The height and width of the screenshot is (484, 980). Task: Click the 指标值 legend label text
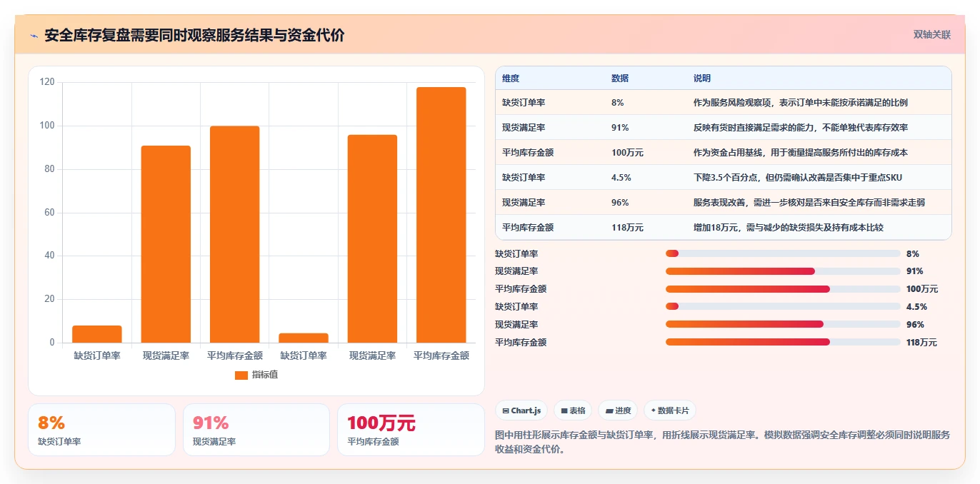(264, 375)
